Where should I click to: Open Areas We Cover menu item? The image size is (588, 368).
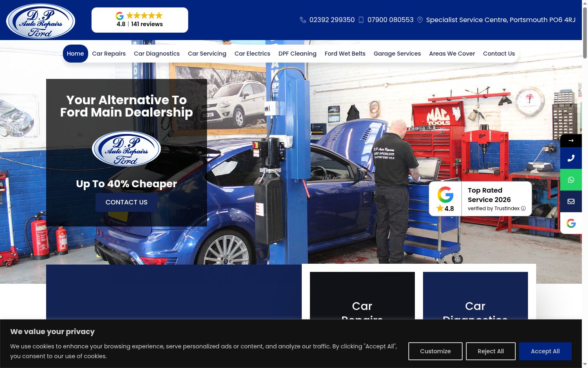452,54
